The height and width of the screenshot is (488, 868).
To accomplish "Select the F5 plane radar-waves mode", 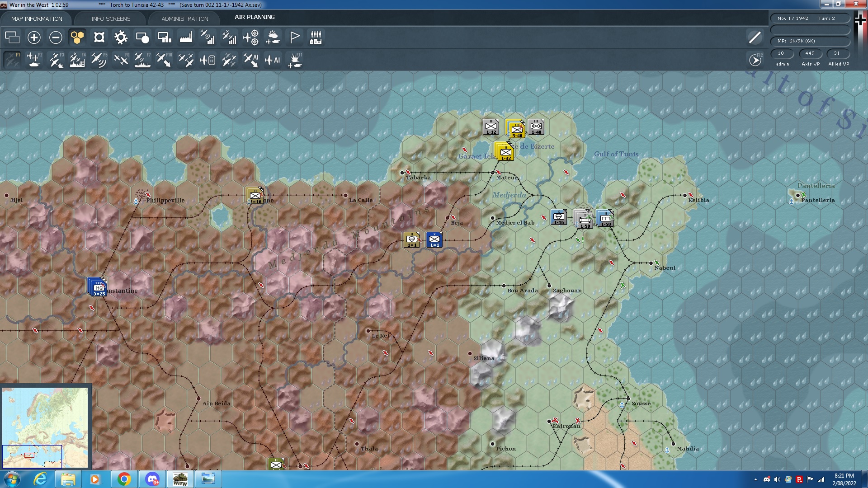I will tap(99, 60).
